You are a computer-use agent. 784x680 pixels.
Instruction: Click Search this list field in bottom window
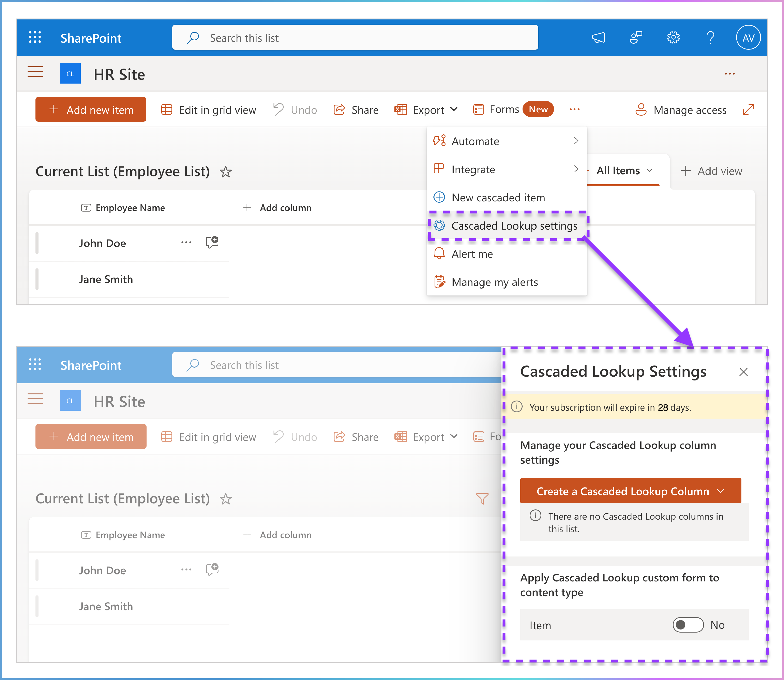337,365
